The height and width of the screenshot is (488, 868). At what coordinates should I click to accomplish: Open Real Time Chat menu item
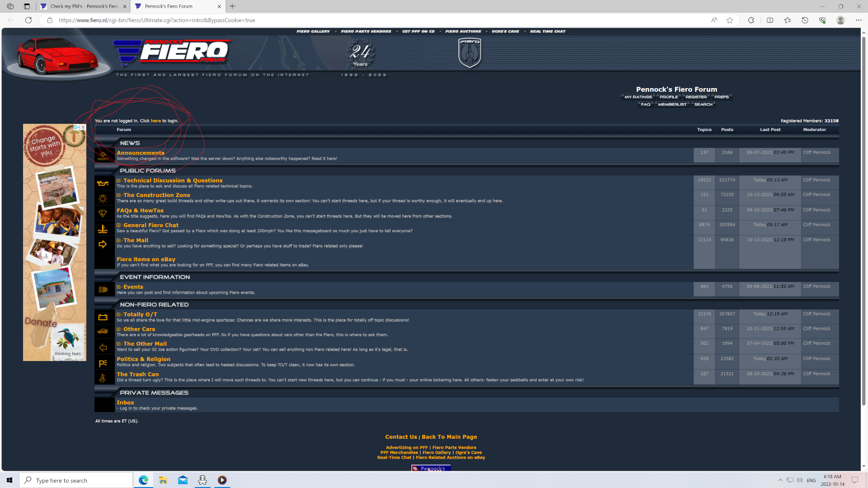547,31
